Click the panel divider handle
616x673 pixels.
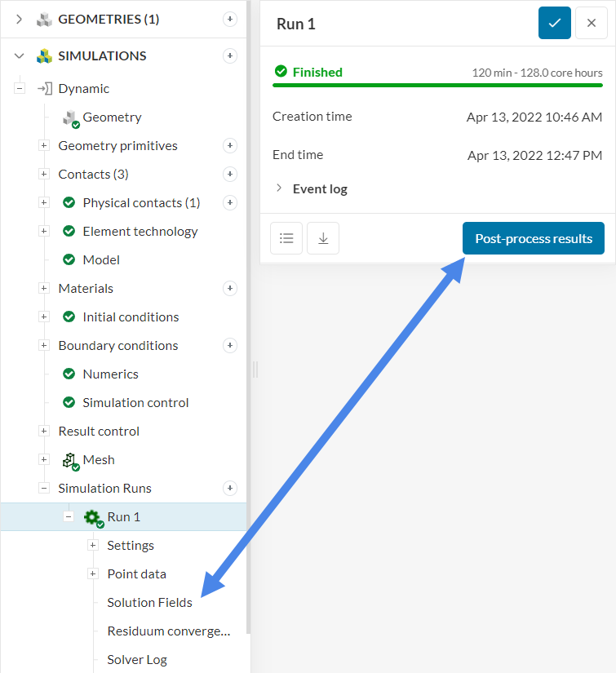pos(255,370)
